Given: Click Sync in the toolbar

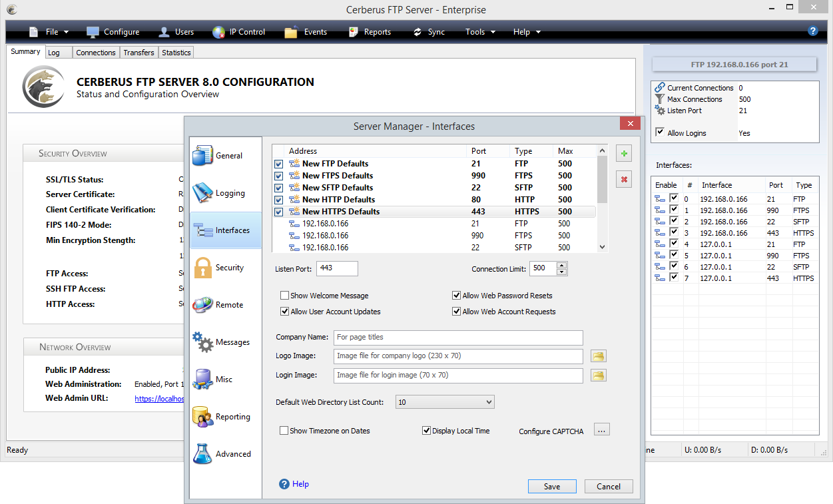Looking at the screenshot, I should click(x=428, y=32).
